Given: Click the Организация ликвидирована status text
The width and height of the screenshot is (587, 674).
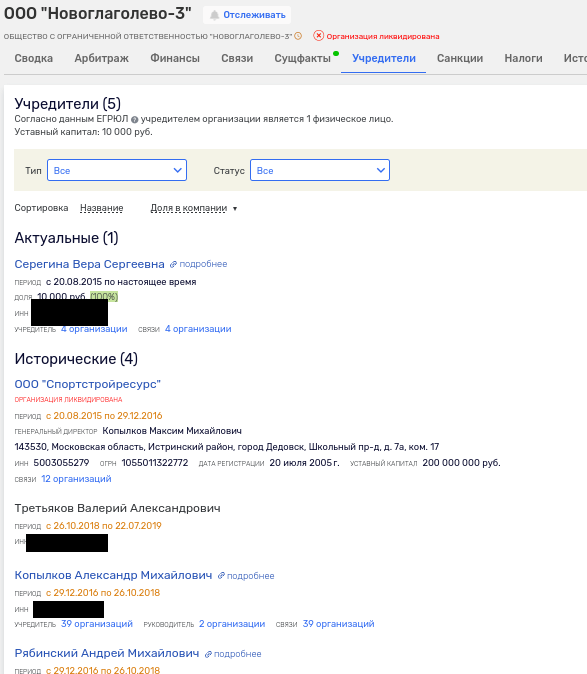Looking at the screenshot, I should pos(383,37).
